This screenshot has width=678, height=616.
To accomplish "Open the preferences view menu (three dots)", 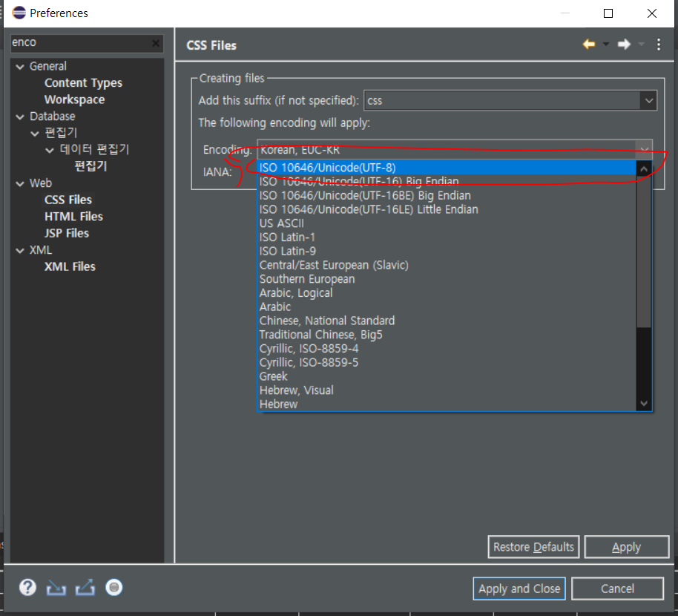I will [x=659, y=44].
